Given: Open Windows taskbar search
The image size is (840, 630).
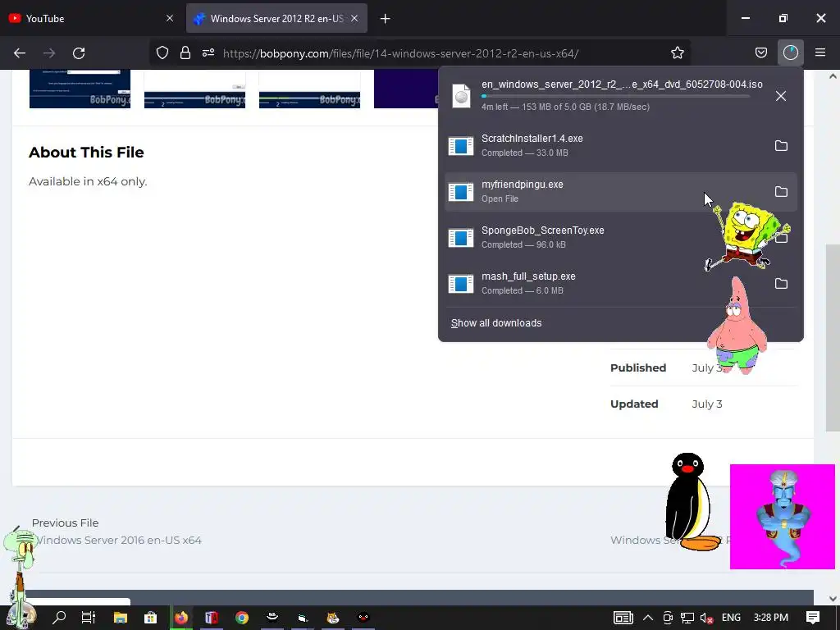Looking at the screenshot, I should [x=59, y=618].
